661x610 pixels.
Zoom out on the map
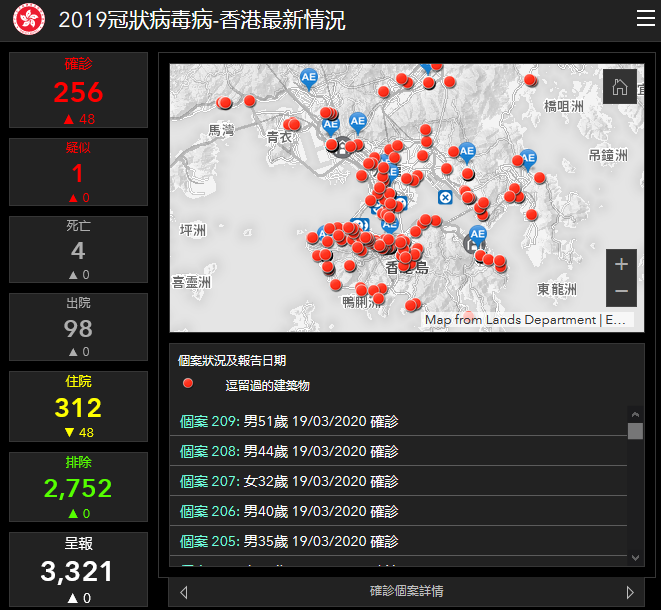pos(621,291)
